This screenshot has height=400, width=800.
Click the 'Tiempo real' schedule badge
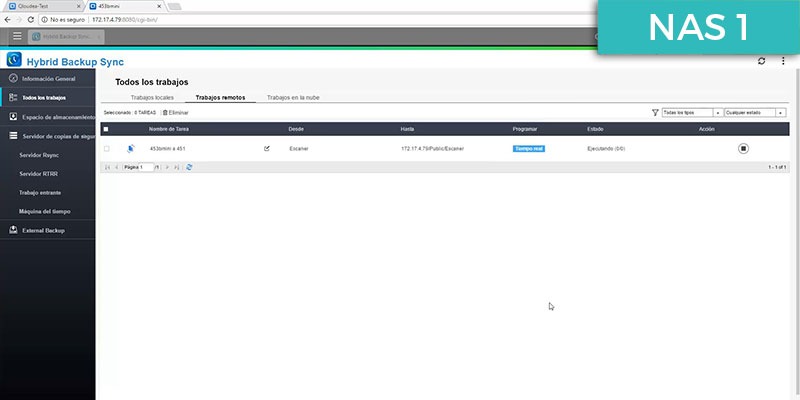529,148
